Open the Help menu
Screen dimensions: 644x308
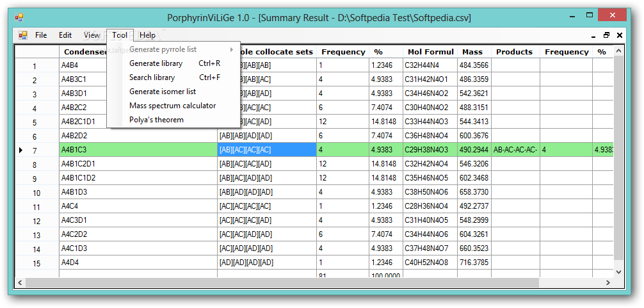(147, 35)
